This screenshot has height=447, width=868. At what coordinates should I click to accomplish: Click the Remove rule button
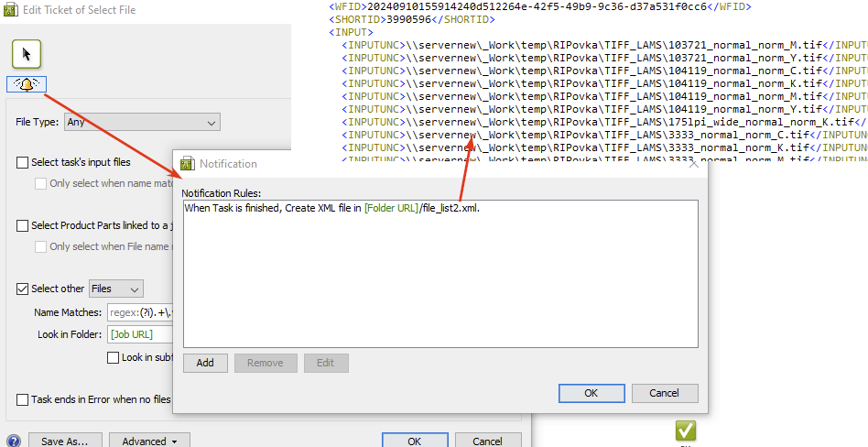(x=266, y=363)
